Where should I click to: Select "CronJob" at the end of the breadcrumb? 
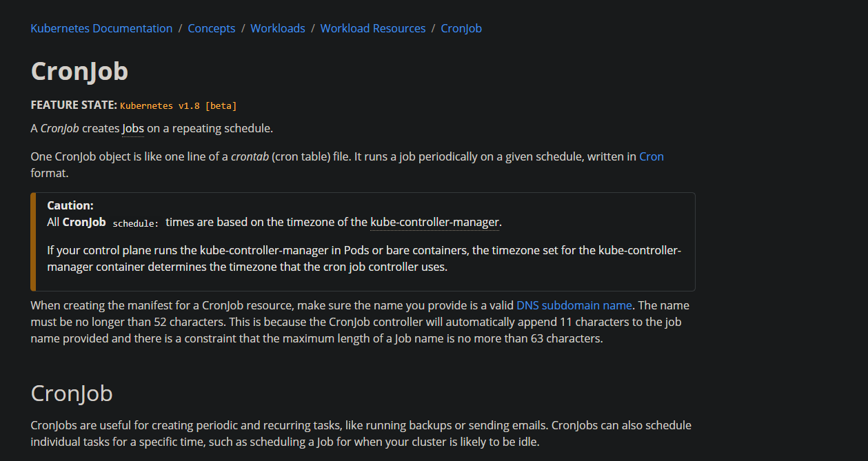461,28
